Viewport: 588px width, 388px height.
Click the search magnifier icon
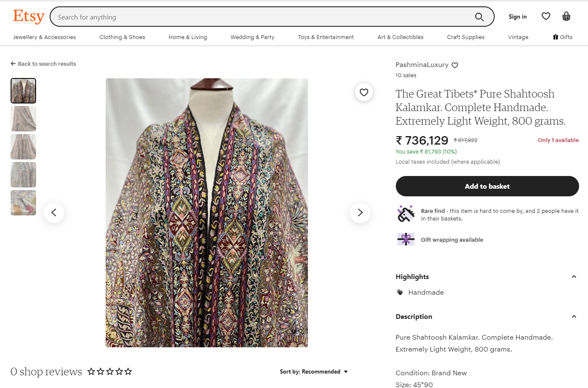coord(479,17)
